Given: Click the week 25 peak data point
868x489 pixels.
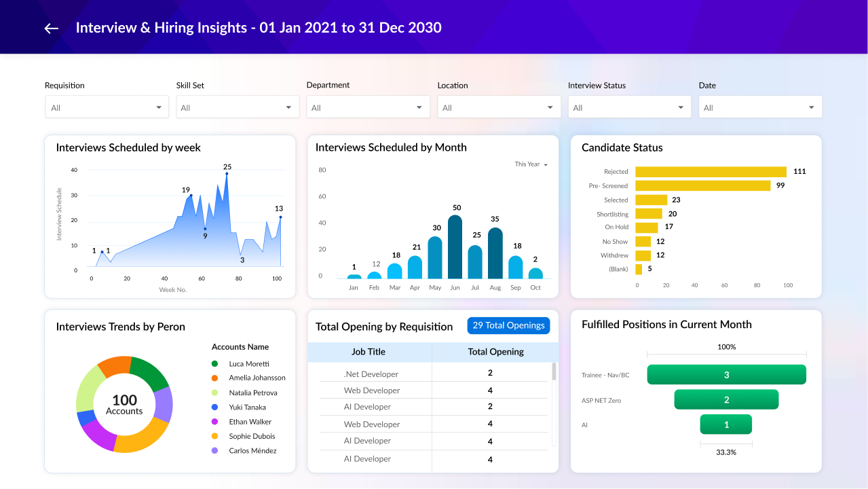Looking at the screenshot, I should [227, 174].
